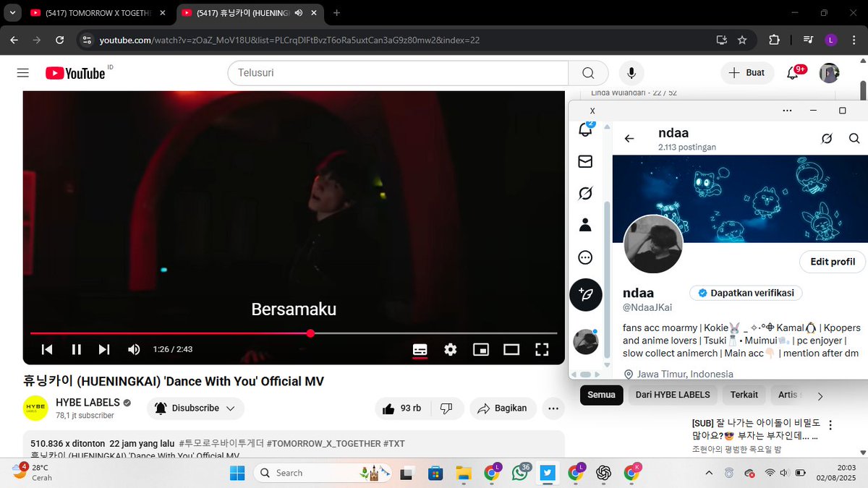Seek using the red video progress bar
The height and width of the screenshot is (488, 868).
pyautogui.click(x=294, y=333)
